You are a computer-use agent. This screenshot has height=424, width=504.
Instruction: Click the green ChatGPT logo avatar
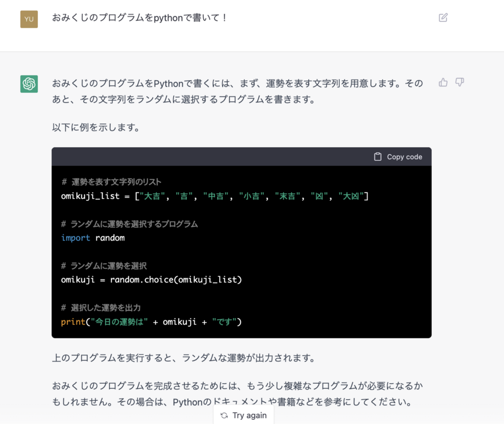pos(29,84)
